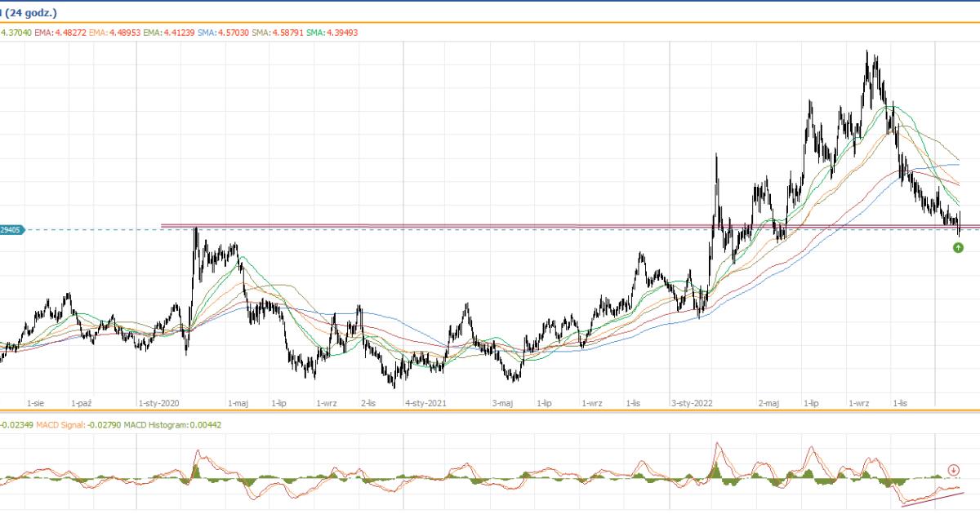Click the blue SMA 4.57030 legend entry
Viewport: 980px width, 514px height.
[x=223, y=33]
